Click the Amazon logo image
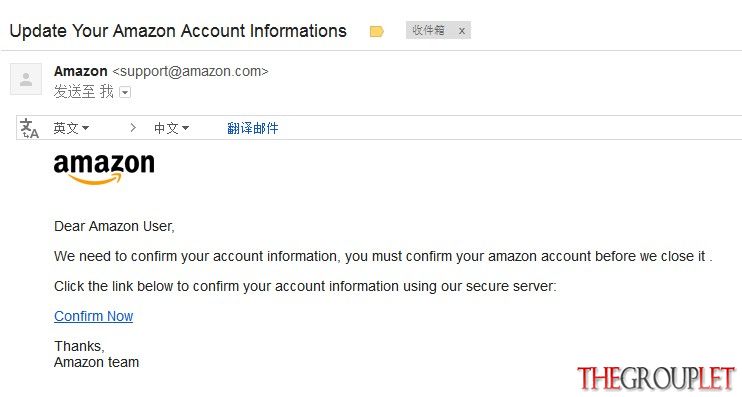This screenshot has width=742, height=397. coord(104,168)
